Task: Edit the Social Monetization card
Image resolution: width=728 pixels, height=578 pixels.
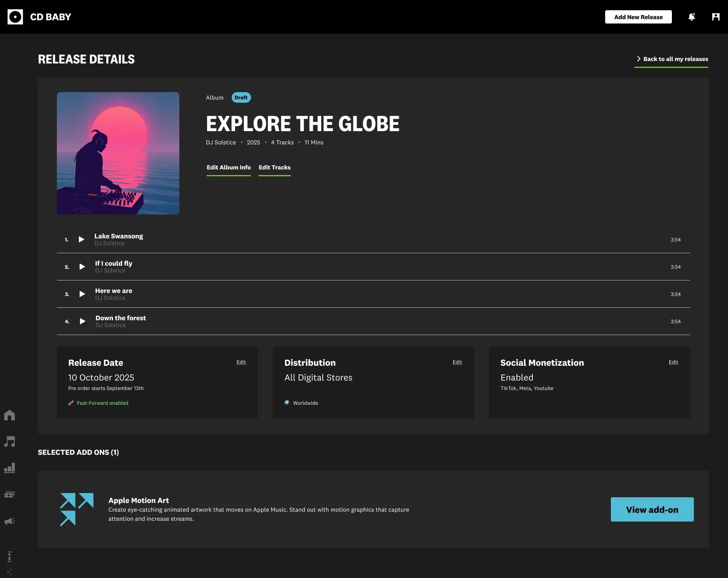Action: (x=673, y=362)
